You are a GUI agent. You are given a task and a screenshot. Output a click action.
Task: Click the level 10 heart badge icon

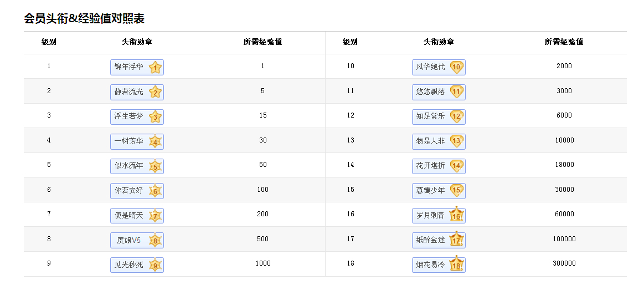tap(456, 68)
